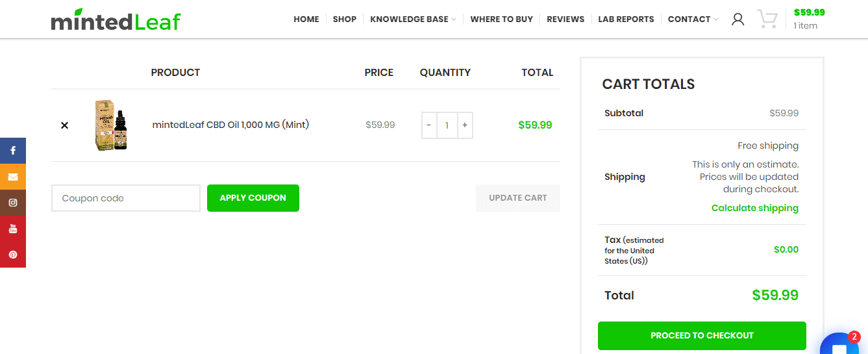The width and height of the screenshot is (868, 354).
Task: Open the Calculate shipping link
Action: click(x=755, y=208)
